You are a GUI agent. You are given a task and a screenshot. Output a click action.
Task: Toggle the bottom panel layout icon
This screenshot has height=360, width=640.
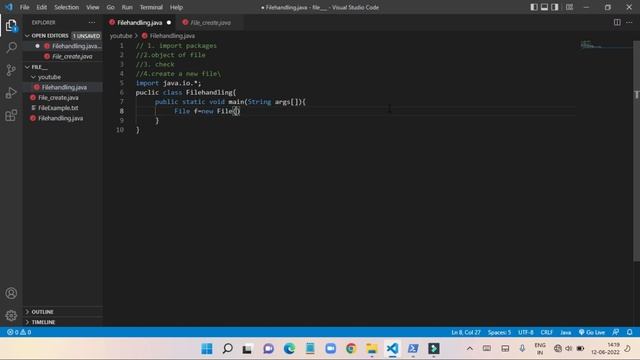(544, 7)
